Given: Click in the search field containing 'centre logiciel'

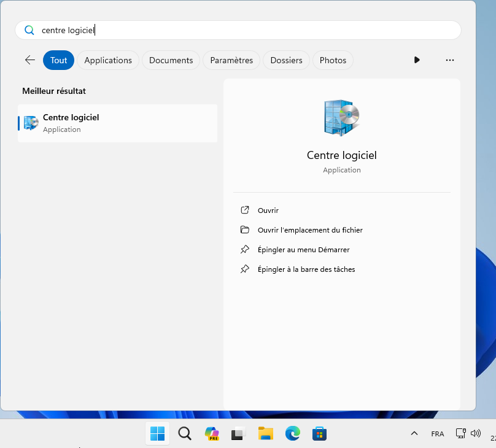Looking at the screenshot, I should (238, 30).
